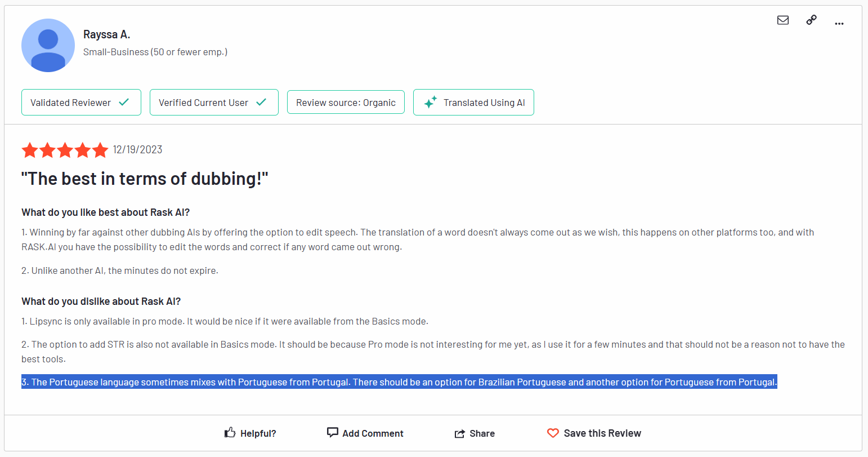Click the Add Comment speech bubble icon
Screen dimensions: 868x457
[x=333, y=432]
